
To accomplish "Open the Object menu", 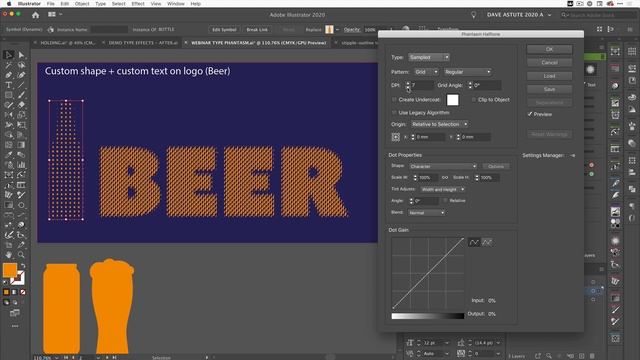I will point(82,4).
